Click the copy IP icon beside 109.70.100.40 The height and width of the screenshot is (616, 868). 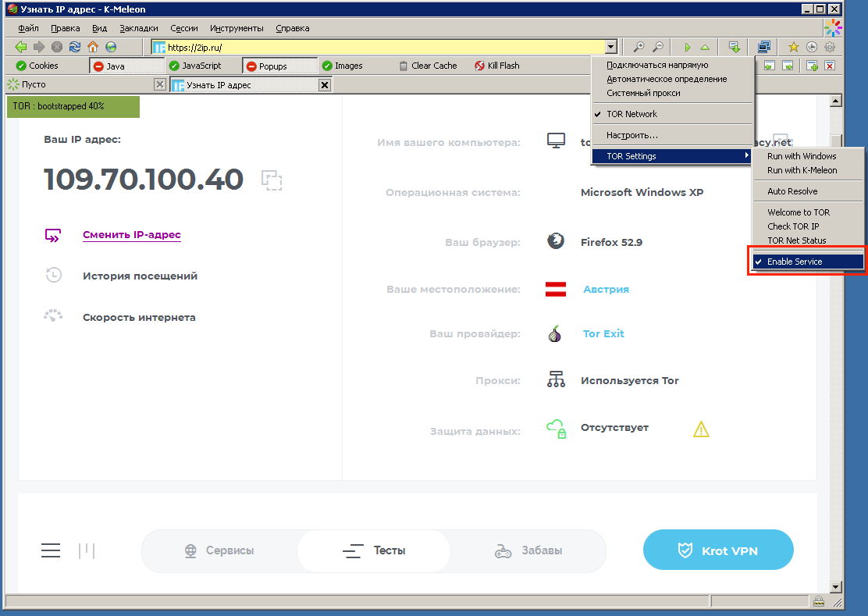pos(272,180)
